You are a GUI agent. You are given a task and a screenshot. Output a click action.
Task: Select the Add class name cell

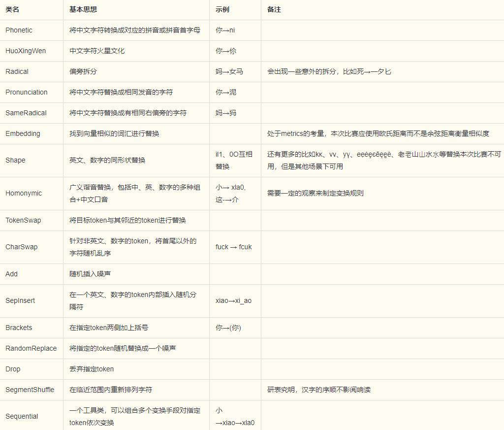[x=11, y=274]
